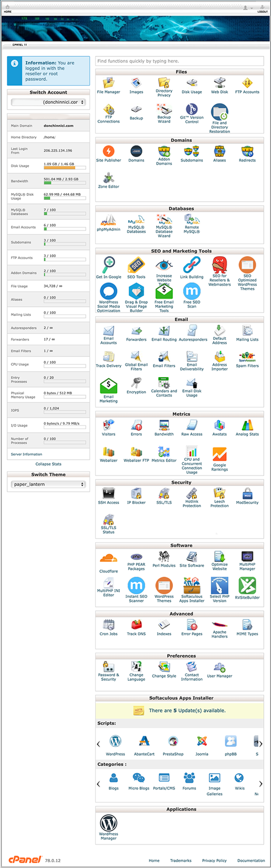
Task: Collapse the Security section header
Action: pos(180,483)
